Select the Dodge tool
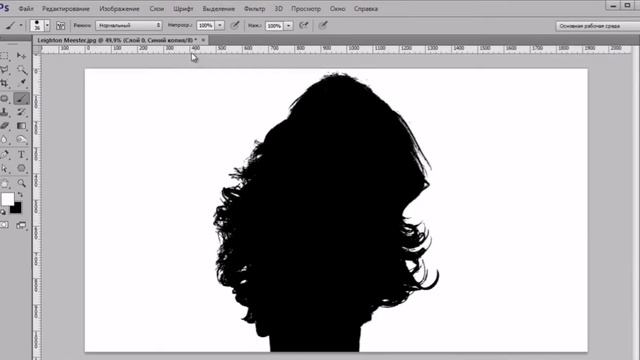This screenshot has height=360, width=640. [21, 140]
